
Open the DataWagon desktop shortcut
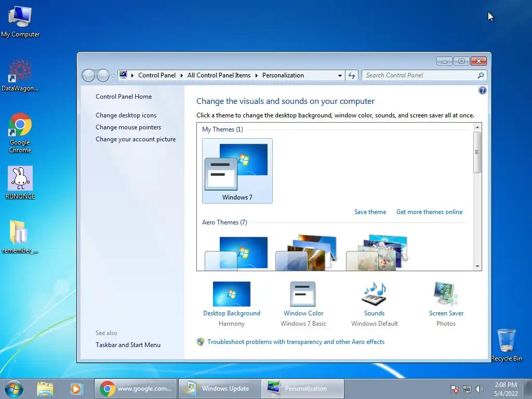tap(20, 75)
